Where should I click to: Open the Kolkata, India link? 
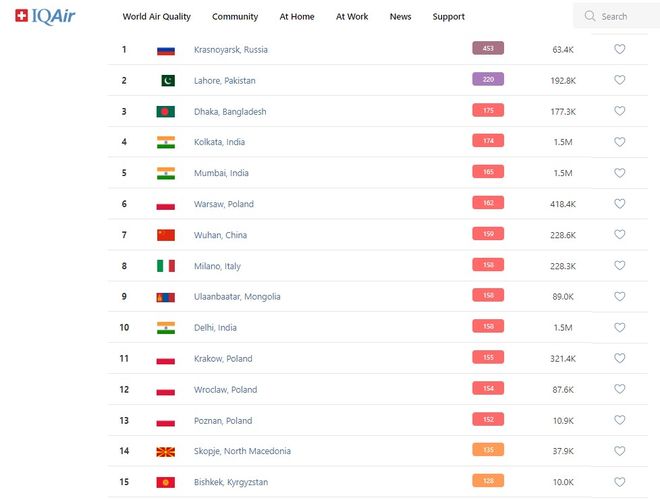coord(219,142)
